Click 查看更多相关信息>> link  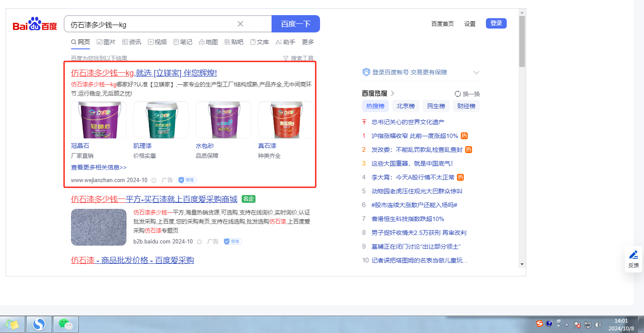click(x=99, y=167)
